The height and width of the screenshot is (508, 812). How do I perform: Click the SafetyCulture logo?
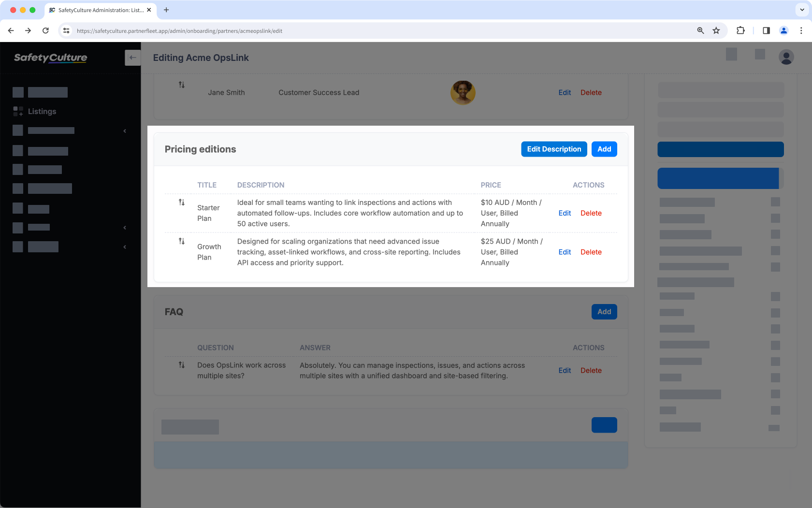click(x=50, y=58)
